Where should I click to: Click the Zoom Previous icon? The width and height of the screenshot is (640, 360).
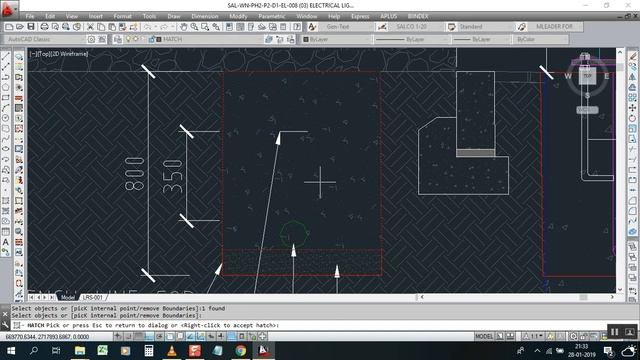(216, 27)
